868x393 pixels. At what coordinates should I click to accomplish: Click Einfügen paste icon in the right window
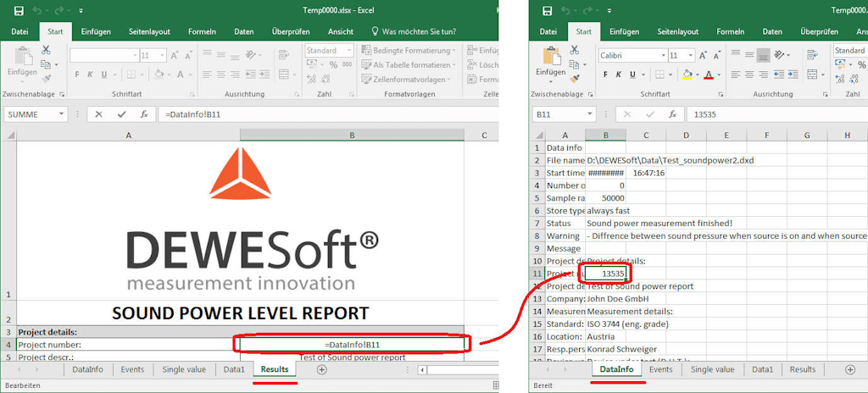(551, 56)
